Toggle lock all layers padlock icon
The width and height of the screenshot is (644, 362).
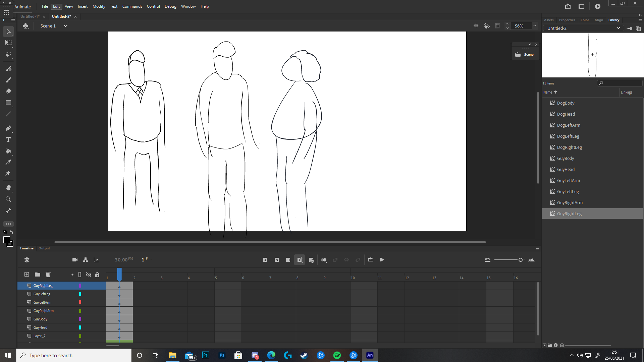pos(97,275)
